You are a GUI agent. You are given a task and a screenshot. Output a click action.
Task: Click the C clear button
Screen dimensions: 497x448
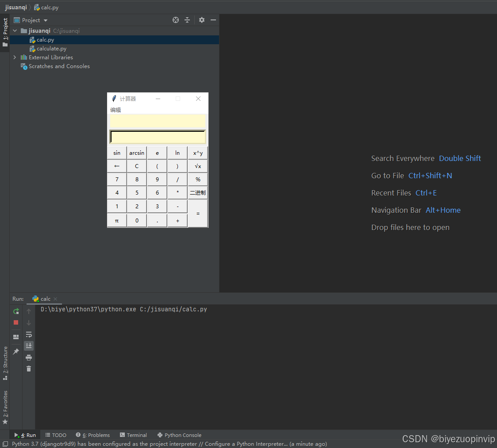pyautogui.click(x=137, y=166)
